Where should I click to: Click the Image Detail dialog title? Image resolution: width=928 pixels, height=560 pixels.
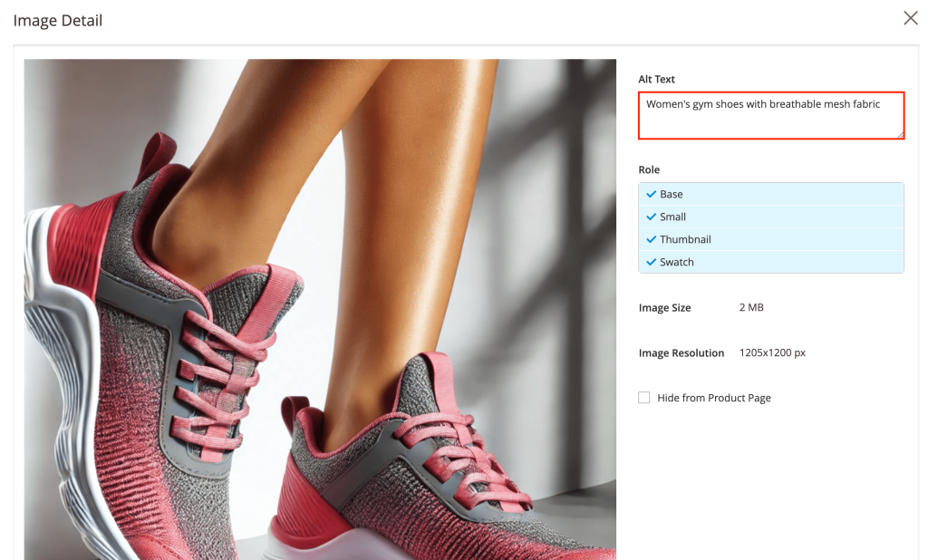pyautogui.click(x=57, y=20)
